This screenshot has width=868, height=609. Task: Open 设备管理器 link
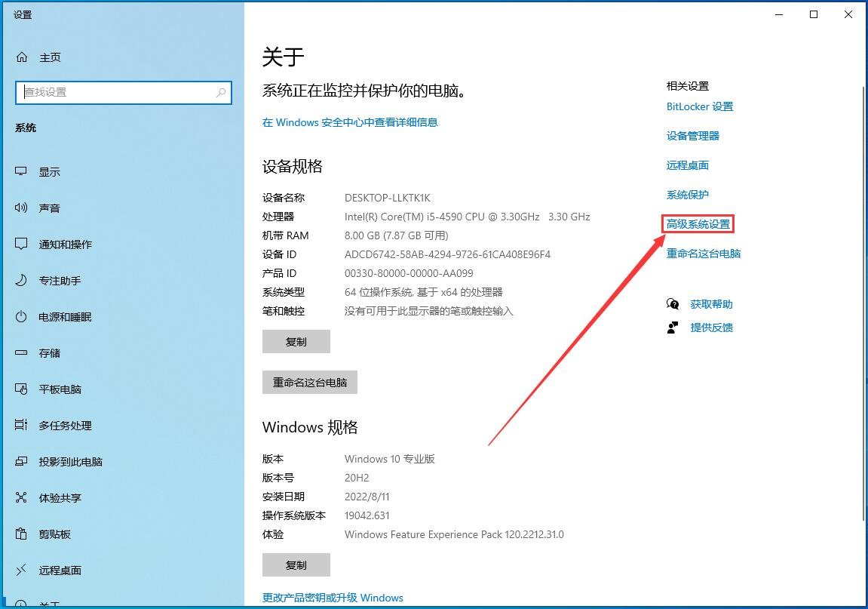coord(692,136)
